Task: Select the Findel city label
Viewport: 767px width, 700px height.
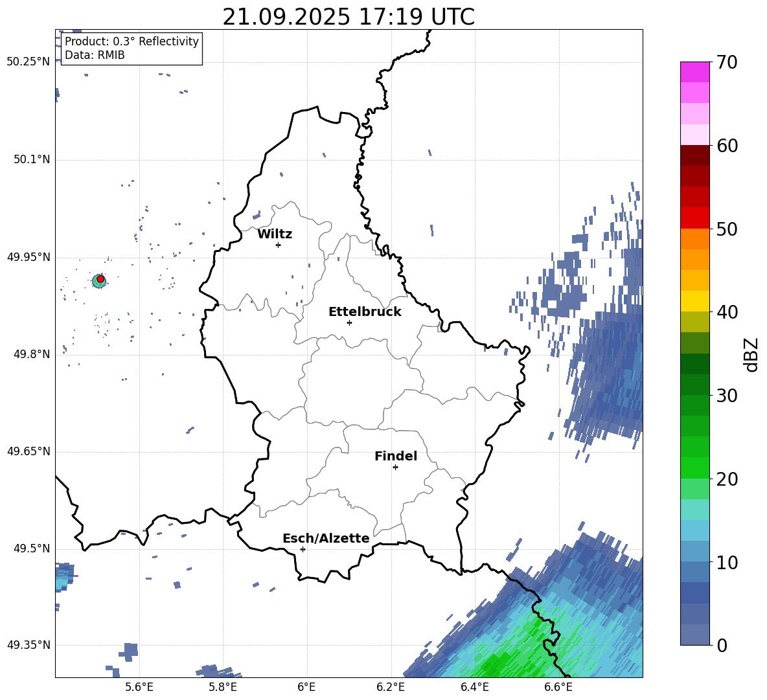Action: 396,456
